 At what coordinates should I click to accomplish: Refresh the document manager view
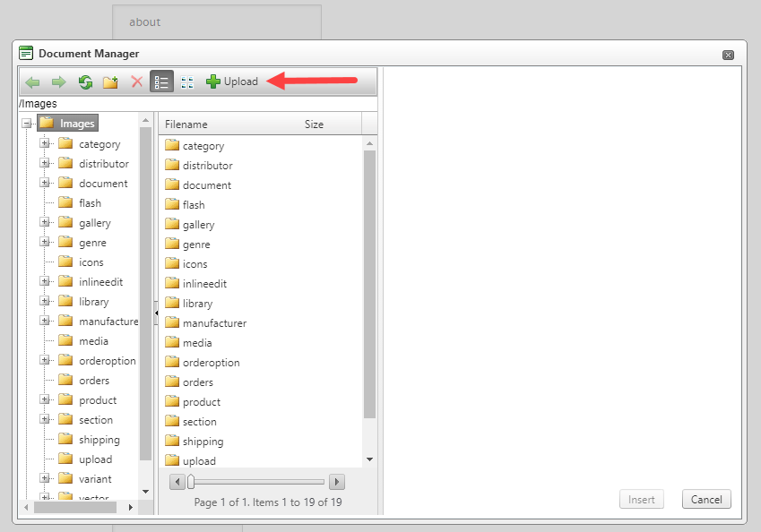[x=84, y=82]
